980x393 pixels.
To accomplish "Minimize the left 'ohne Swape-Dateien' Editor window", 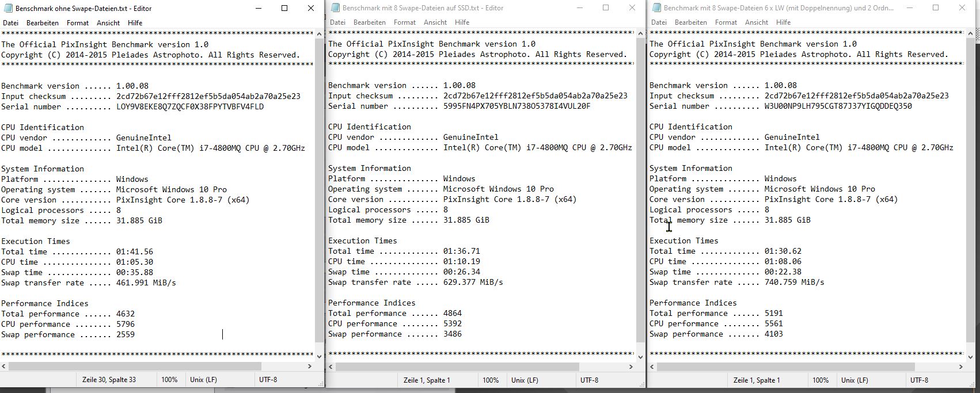I will (259, 8).
